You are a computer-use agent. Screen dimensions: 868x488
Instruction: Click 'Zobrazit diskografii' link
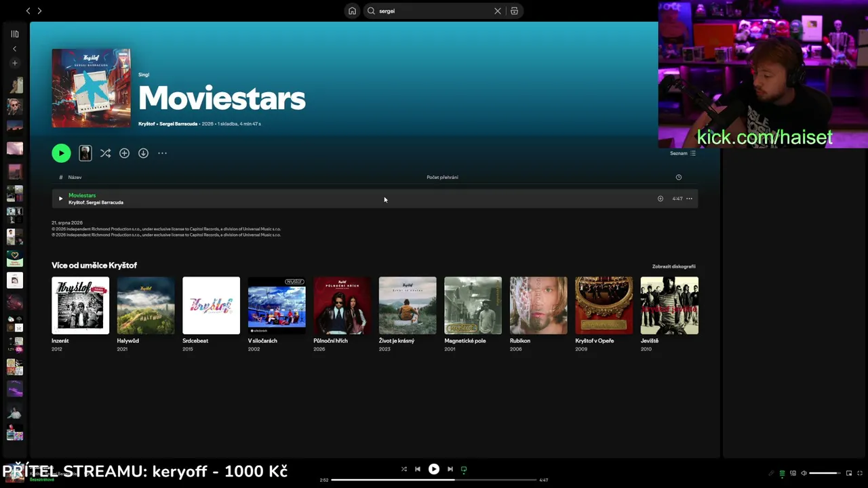coord(674,266)
